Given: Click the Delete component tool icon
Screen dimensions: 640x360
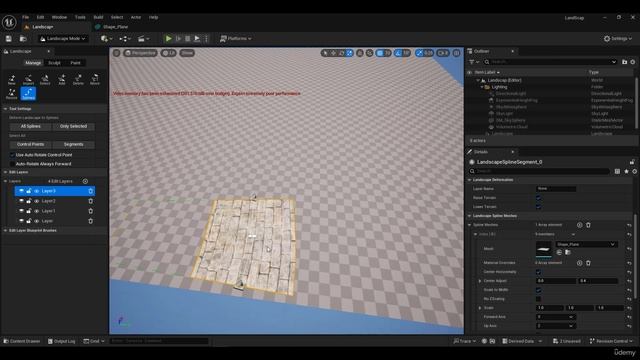Looking at the screenshot, I should [x=78, y=79].
